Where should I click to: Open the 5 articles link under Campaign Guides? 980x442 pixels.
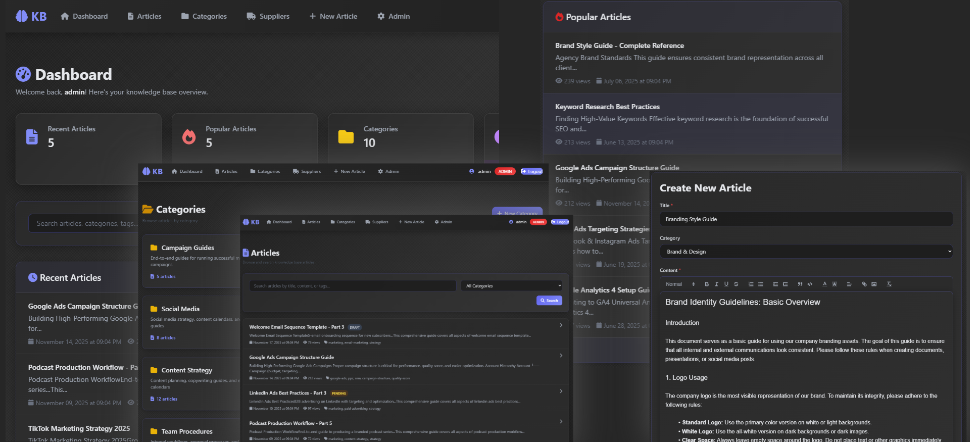click(x=163, y=276)
